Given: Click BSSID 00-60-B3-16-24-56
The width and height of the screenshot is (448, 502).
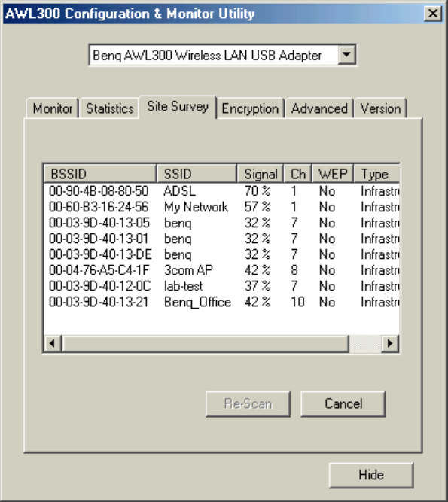Looking at the screenshot, I should coord(99,207).
